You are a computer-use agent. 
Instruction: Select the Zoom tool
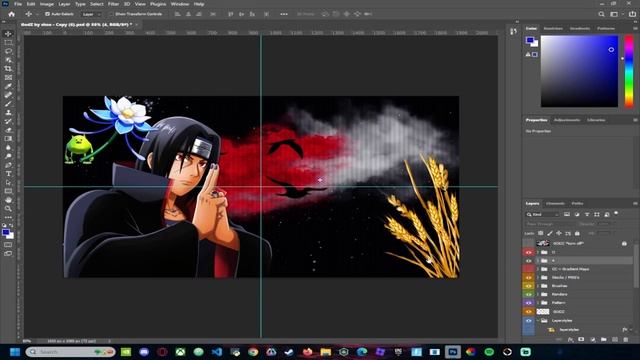8,209
